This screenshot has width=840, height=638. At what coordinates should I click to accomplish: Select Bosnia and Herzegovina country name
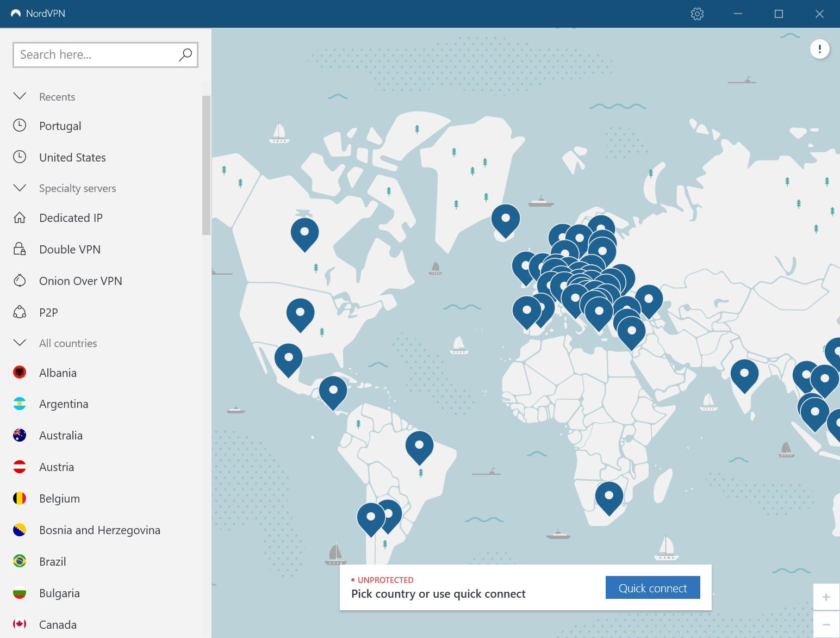99,530
